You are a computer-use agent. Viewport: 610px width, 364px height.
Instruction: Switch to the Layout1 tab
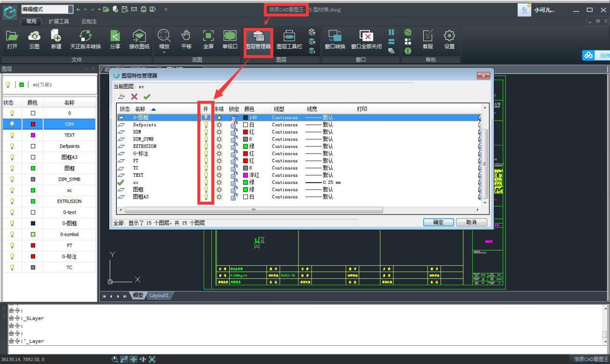click(x=158, y=295)
